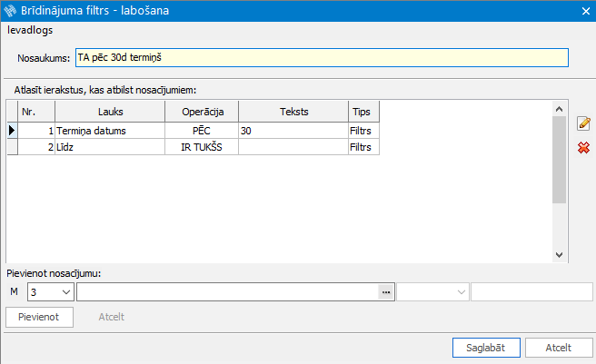Click the row indicator arrow beside row 1
The height and width of the screenshot is (364, 596).
[x=12, y=131]
